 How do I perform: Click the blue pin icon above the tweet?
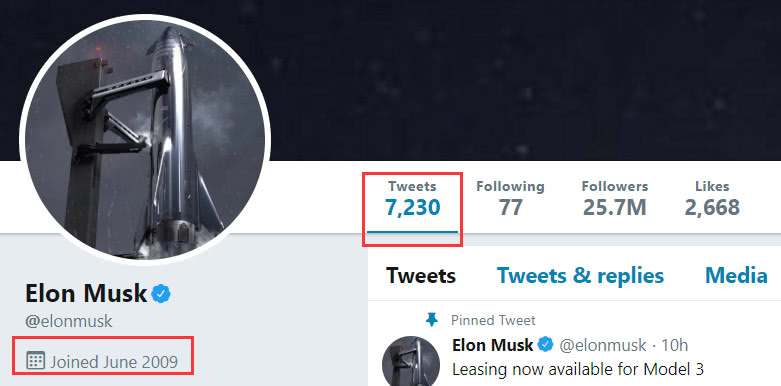coord(432,320)
